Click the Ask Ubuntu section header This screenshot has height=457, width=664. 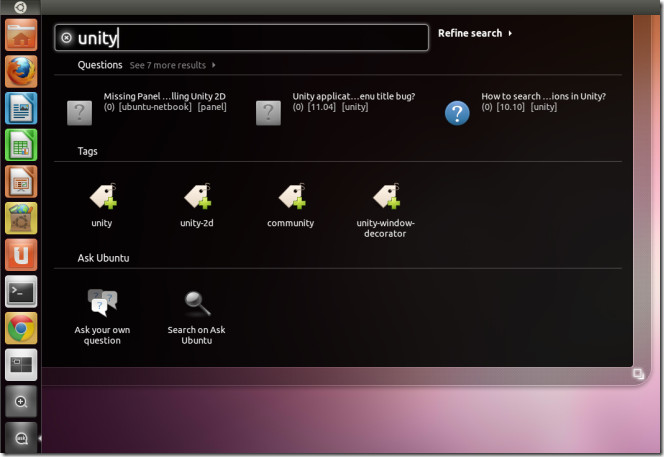point(103,258)
